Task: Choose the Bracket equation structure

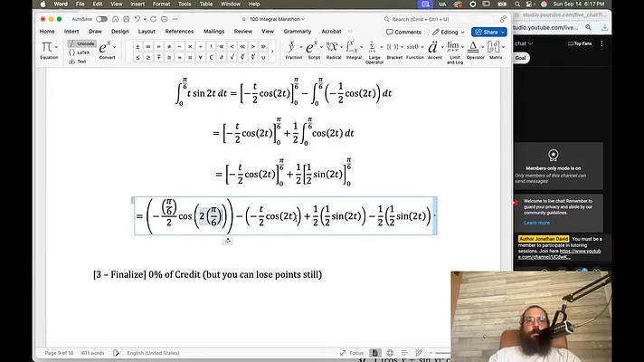Action: (394, 47)
